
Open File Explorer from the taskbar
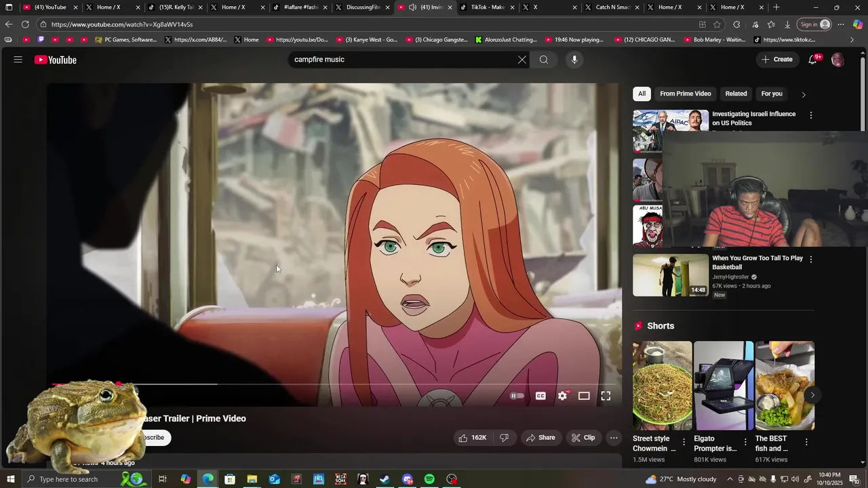pyautogui.click(x=252, y=479)
